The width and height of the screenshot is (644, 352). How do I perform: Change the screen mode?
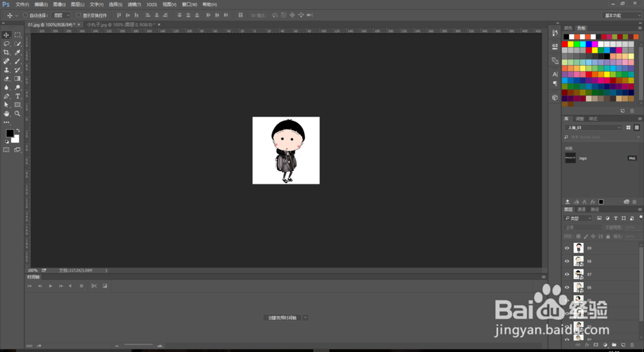pyautogui.click(x=17, y=150)
